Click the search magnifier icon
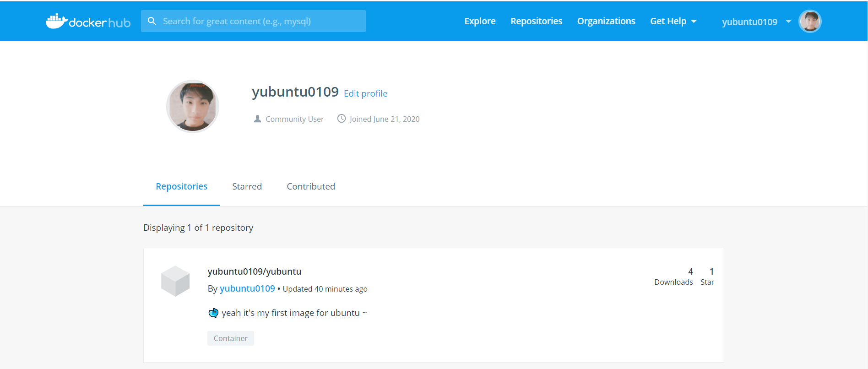The image size is (868, 369). [152, 21]
